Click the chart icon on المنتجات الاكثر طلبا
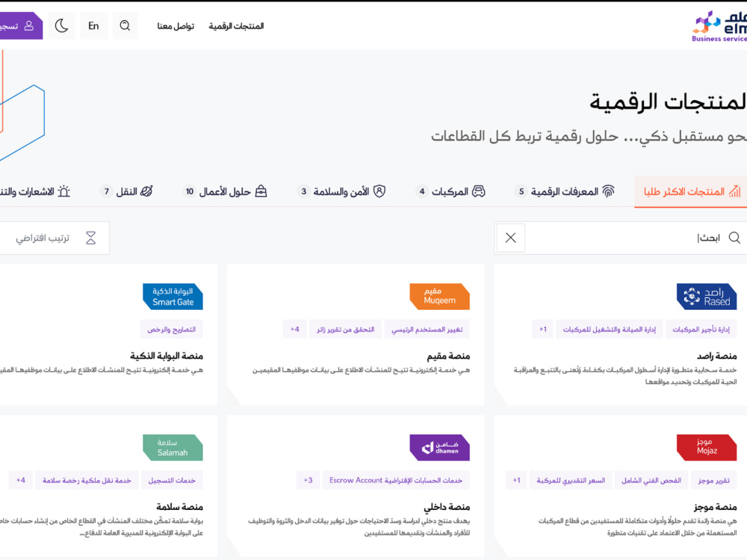 [735, 191]
